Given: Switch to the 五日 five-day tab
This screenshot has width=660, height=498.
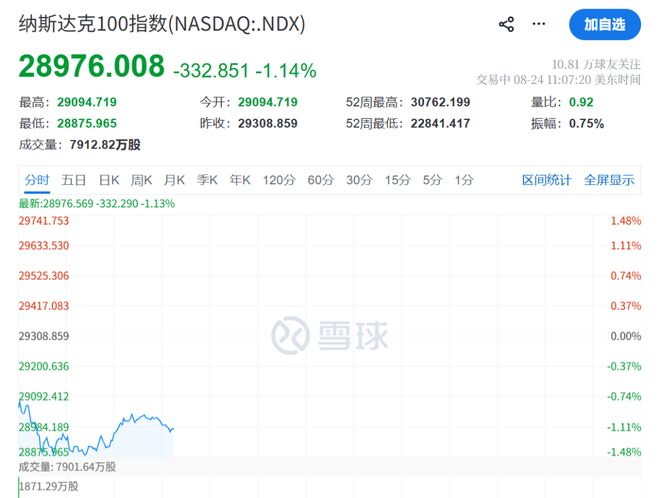Looking at the screenshot, I should 74,180.
